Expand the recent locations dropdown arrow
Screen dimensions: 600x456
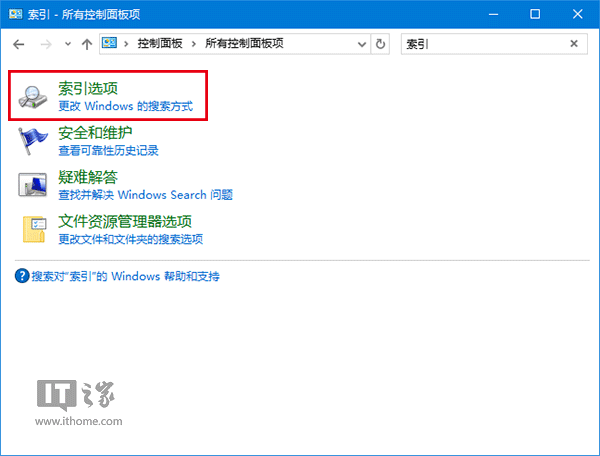(x=67, y=44)
